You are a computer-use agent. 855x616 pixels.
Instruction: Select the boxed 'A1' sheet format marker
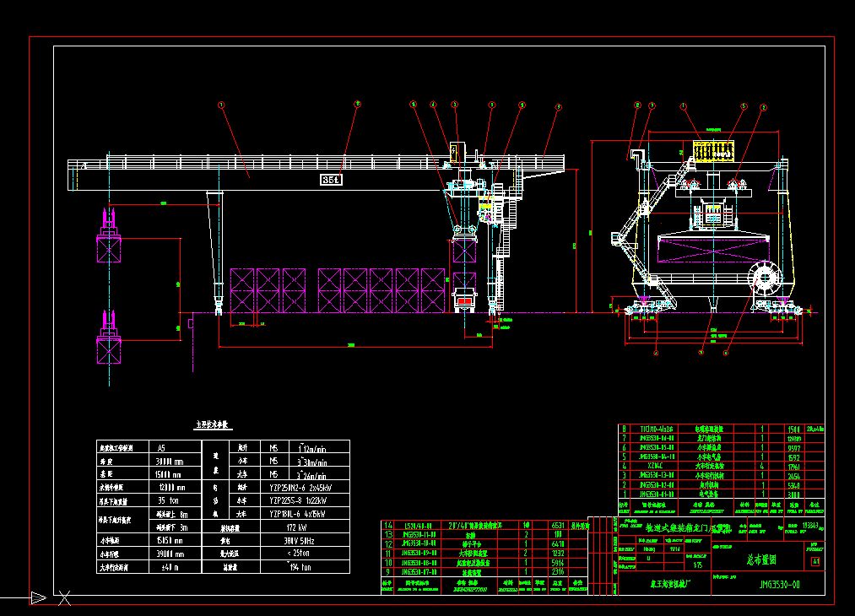click(815, 561)
